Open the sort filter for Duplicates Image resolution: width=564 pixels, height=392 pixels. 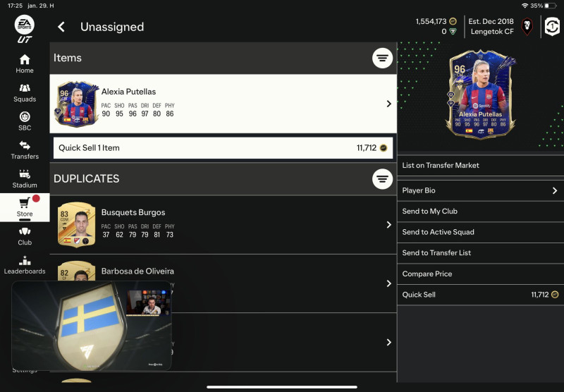click(x=382, y=179)
